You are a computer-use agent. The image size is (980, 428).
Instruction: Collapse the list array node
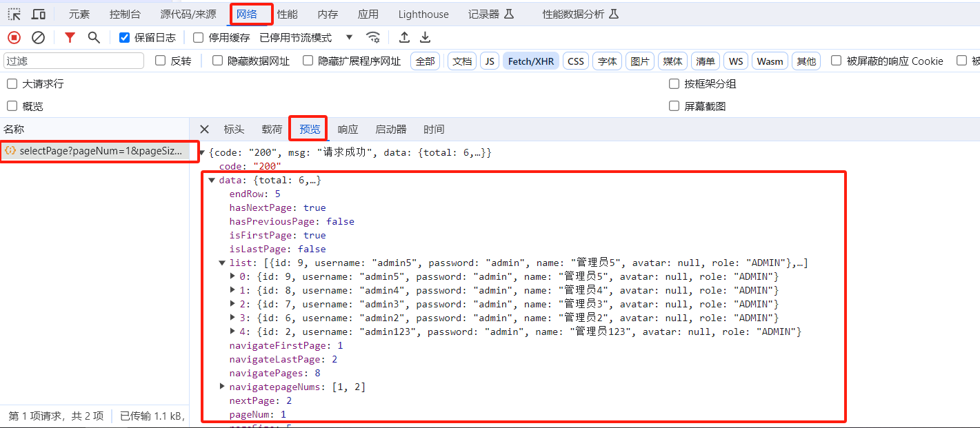click(x=222, y=263)
